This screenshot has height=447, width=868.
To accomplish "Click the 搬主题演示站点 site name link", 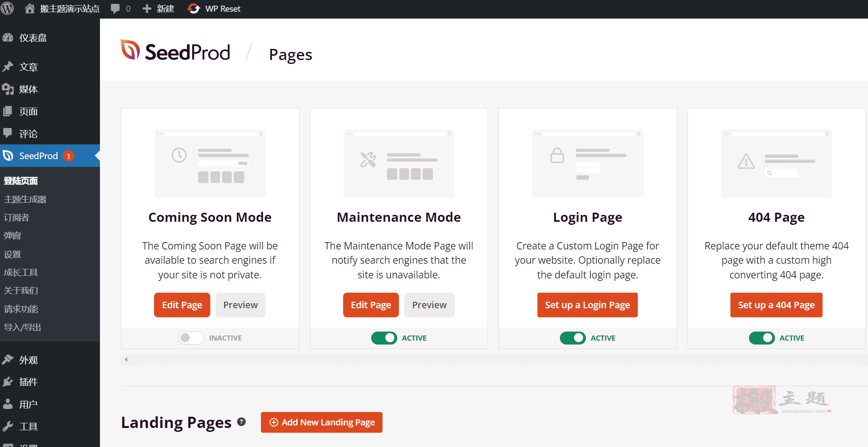I will (70, 9).
